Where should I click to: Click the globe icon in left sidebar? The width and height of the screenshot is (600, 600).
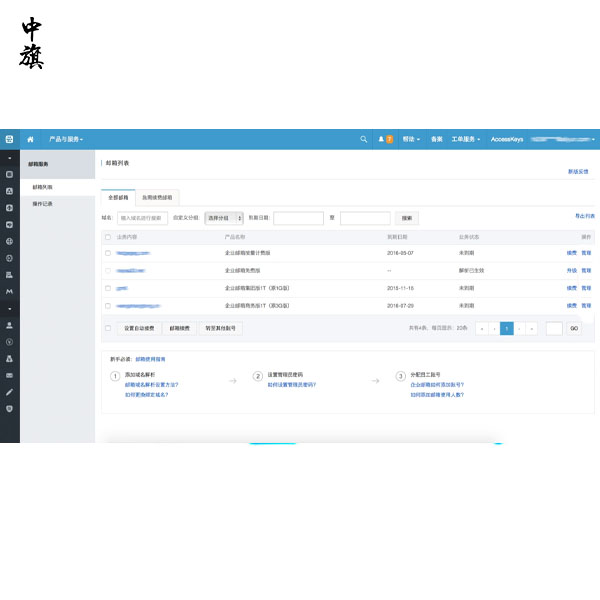[x=9, y=241]
